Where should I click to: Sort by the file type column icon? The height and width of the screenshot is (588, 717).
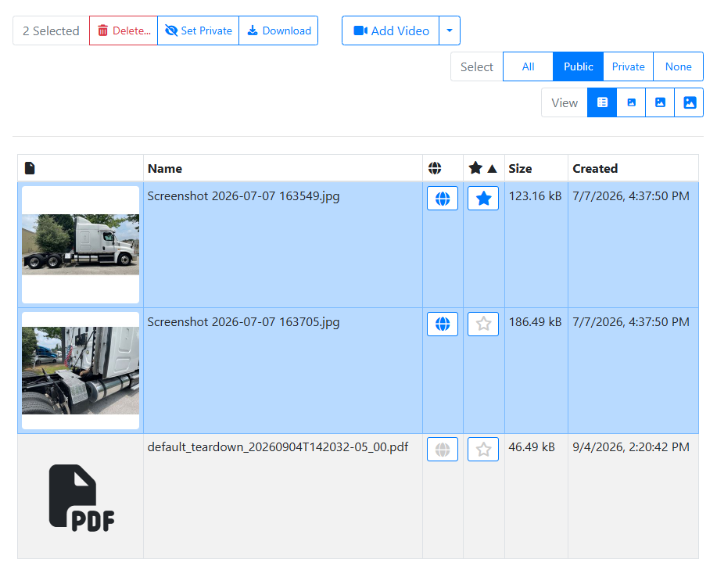(30, 168)
